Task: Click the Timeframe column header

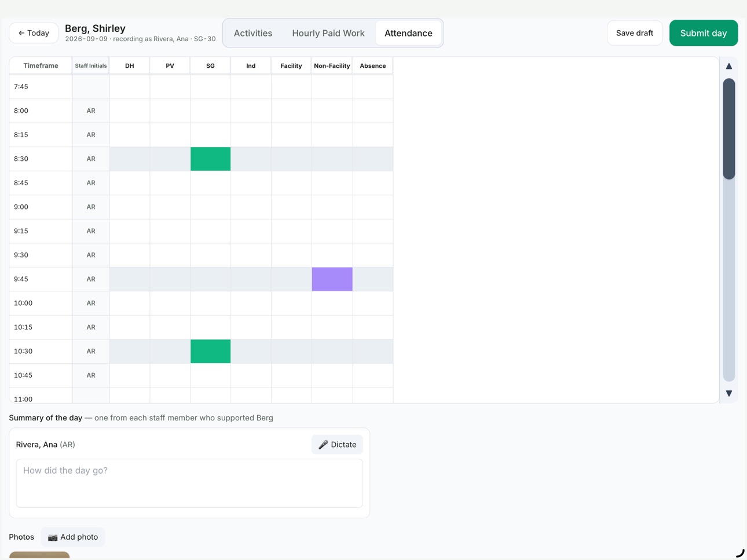Action: coord(41,66)
